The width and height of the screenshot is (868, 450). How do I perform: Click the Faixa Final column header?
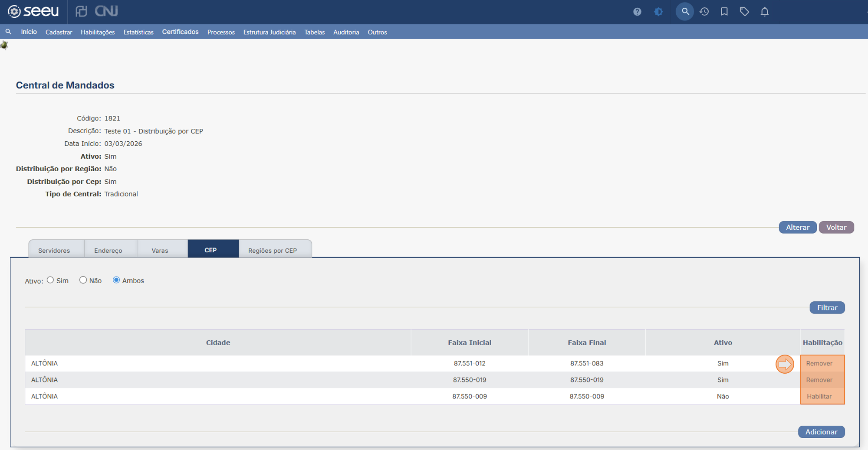[x=587, y=342]
